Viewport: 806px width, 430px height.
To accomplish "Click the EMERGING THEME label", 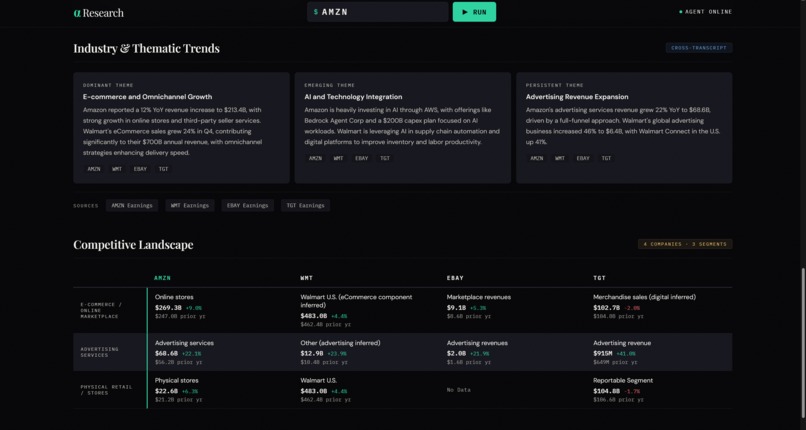I will pos(329,85).
